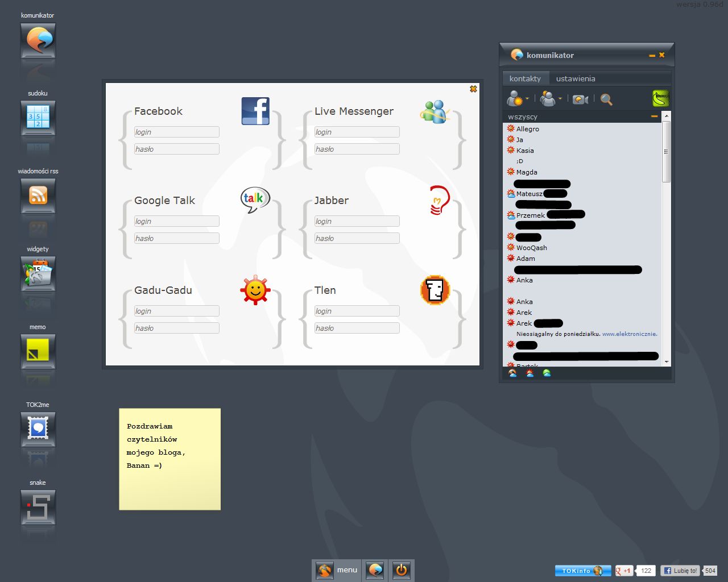Click the Facebook Lubię to! button
Image resolution: width=728 pixels, height=582 pixels.
pos(680,571)
